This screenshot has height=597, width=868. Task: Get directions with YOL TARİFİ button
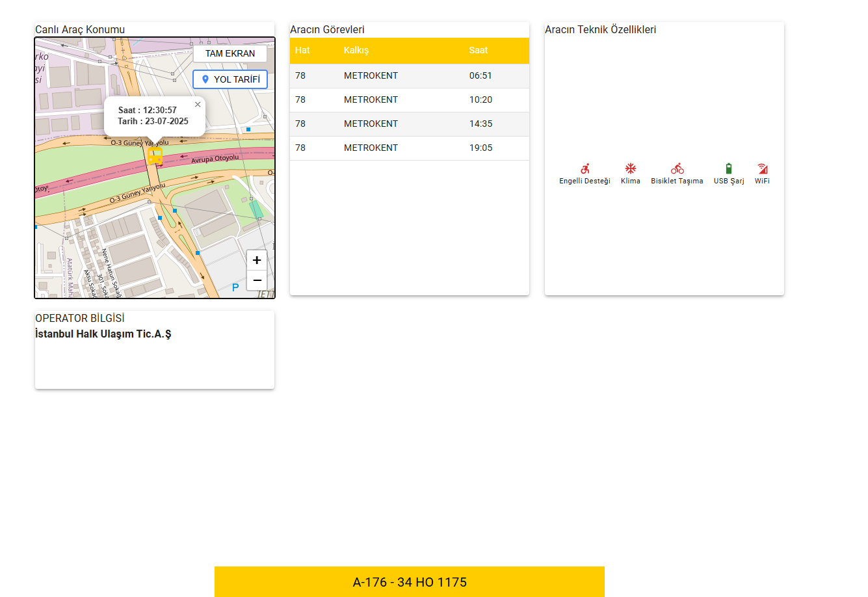(x=230, y=79)
